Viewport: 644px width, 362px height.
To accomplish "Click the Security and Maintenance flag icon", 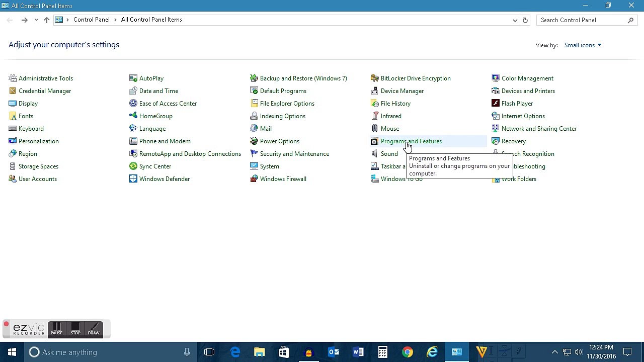I will pos(254,154).
